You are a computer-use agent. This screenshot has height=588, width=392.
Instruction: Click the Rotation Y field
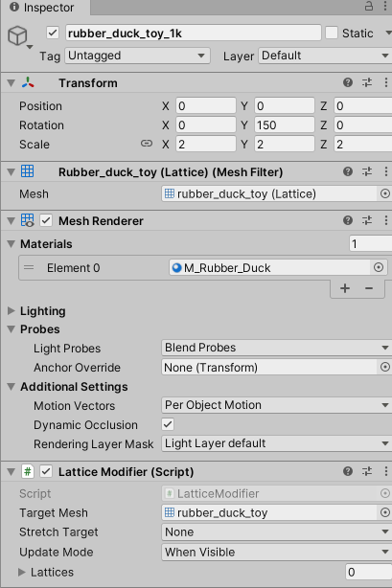point(285,124)
